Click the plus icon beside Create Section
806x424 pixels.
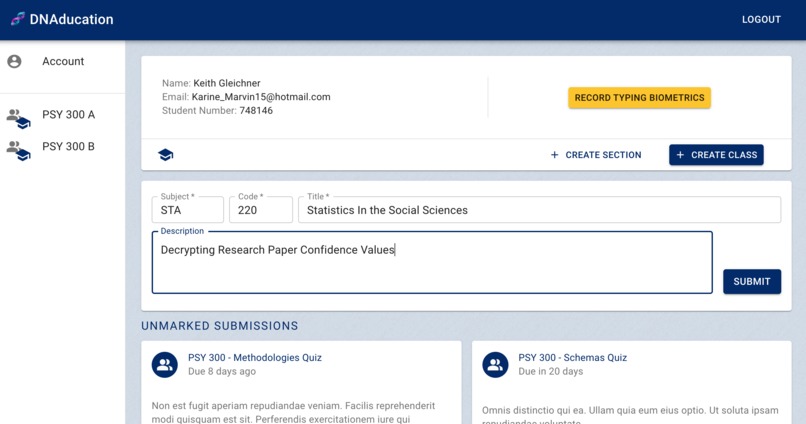pyautogui.click(x=554, y=155)
